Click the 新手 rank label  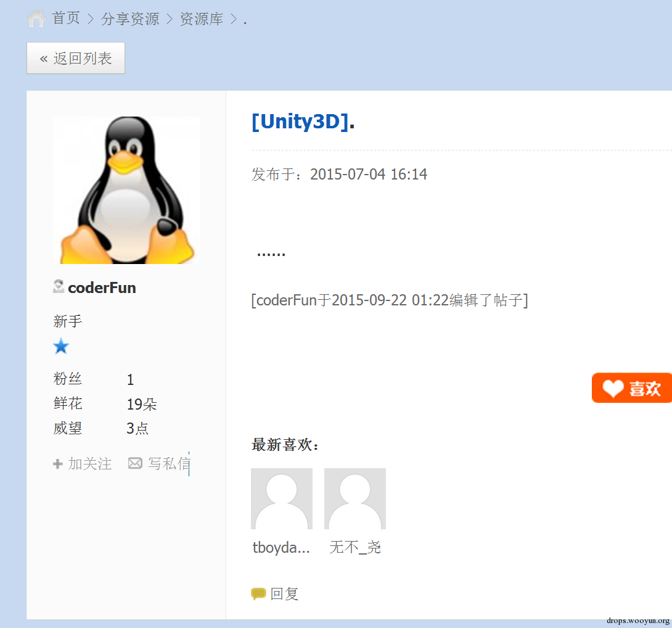(67, 321)
